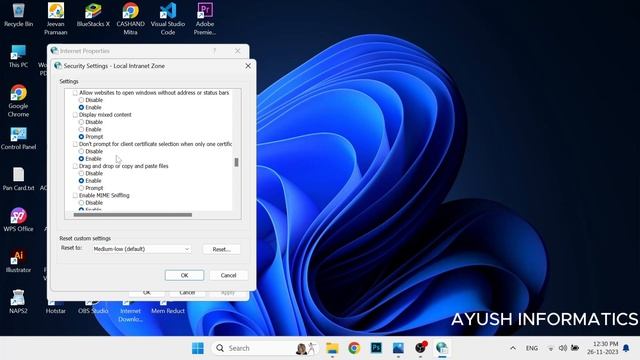This screenshot has width=640, height=360.
Task: Open the clock and date flyout
Action: (602, 348)
